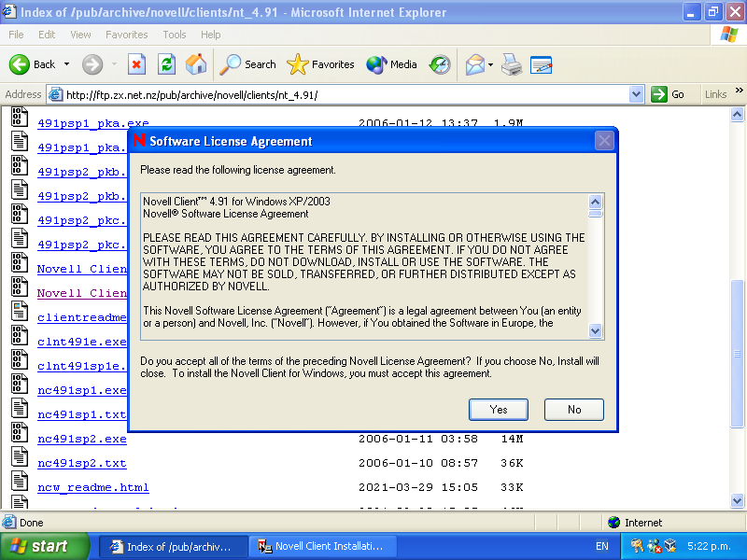Open the Tools menu
This screenshot has width=747, height=560.
click(175, 35)
